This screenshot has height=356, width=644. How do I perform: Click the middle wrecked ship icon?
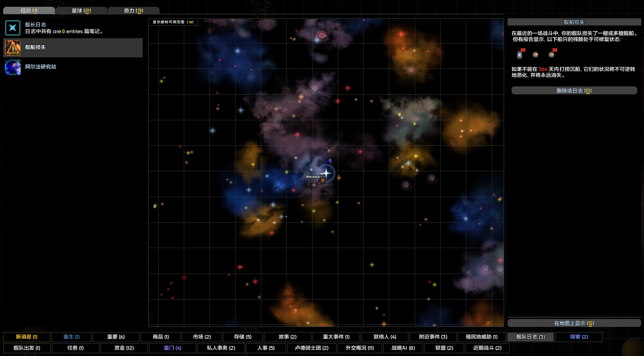tap(536, 55)
